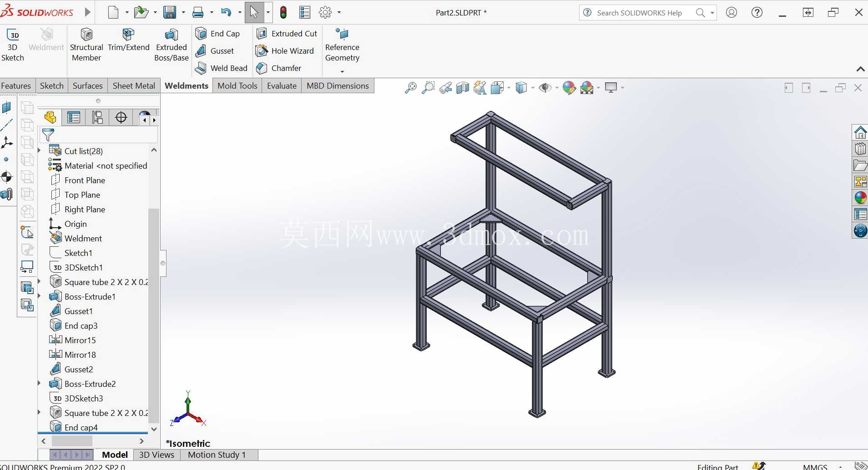The height and width of the screenshot is (470, 868).
Task: Click the Rebuild traffic light icon
Action: point(283,12)
